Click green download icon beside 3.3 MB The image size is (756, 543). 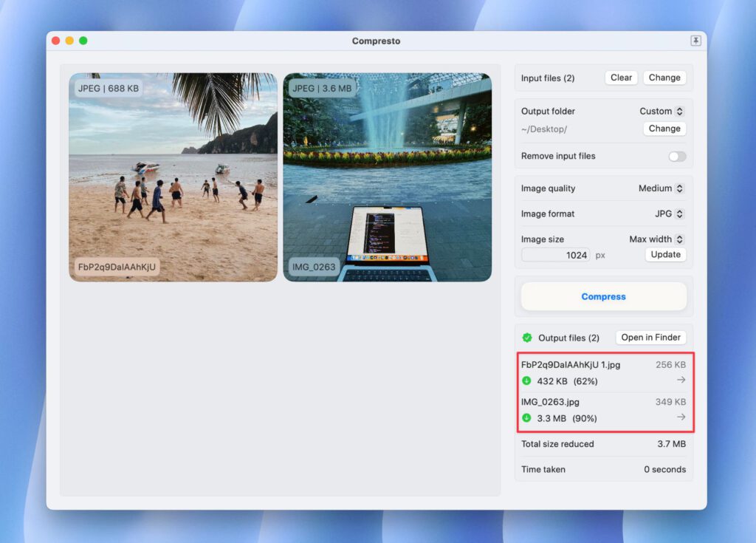pos(526,418)
